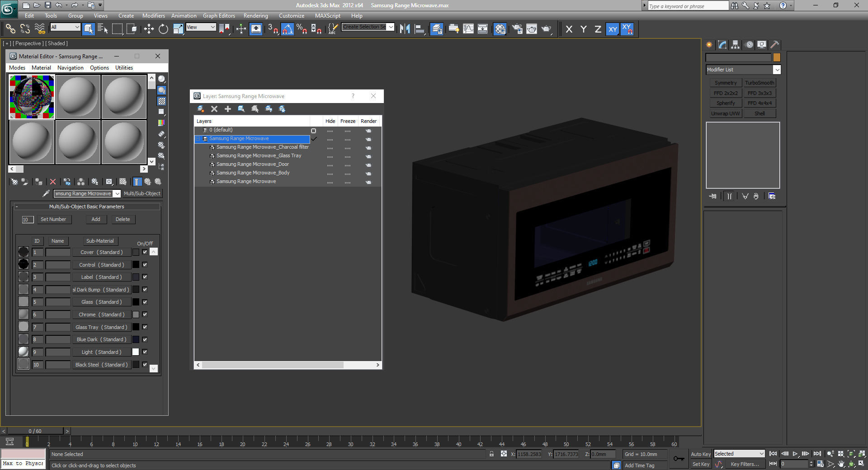Click Get Material in Material Editor
The image size is (868, 470).
pyautogui.click(x=14, y=182)
